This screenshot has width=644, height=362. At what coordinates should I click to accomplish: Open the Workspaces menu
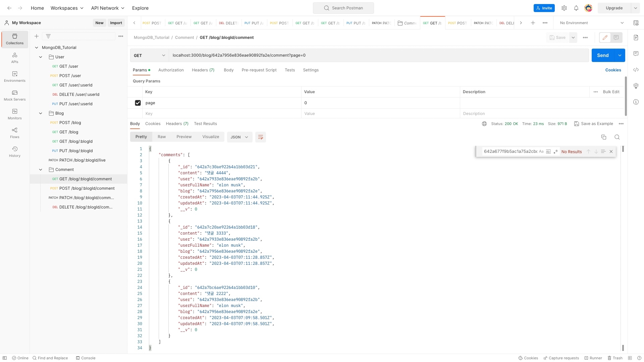[x=67, y=8]
